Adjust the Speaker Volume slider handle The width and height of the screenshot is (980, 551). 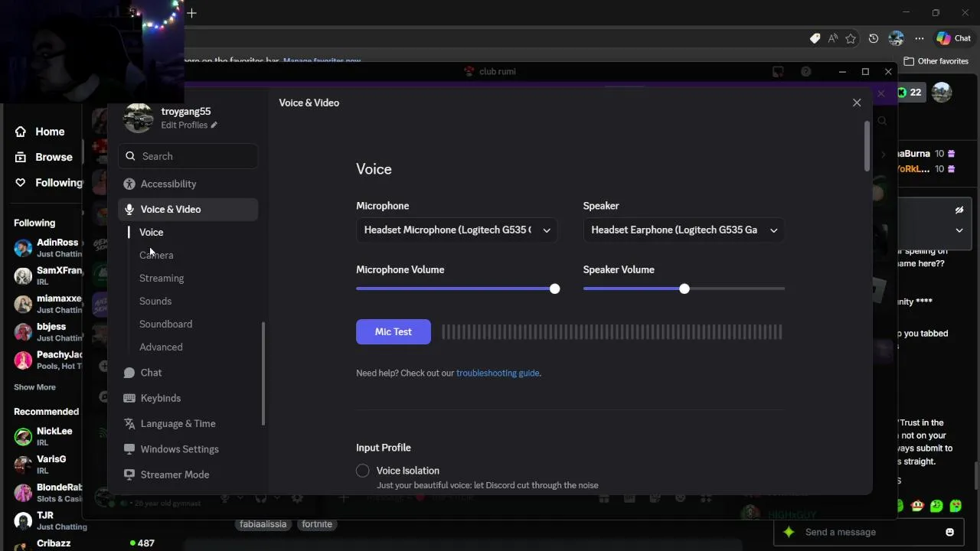click(684, 289)
